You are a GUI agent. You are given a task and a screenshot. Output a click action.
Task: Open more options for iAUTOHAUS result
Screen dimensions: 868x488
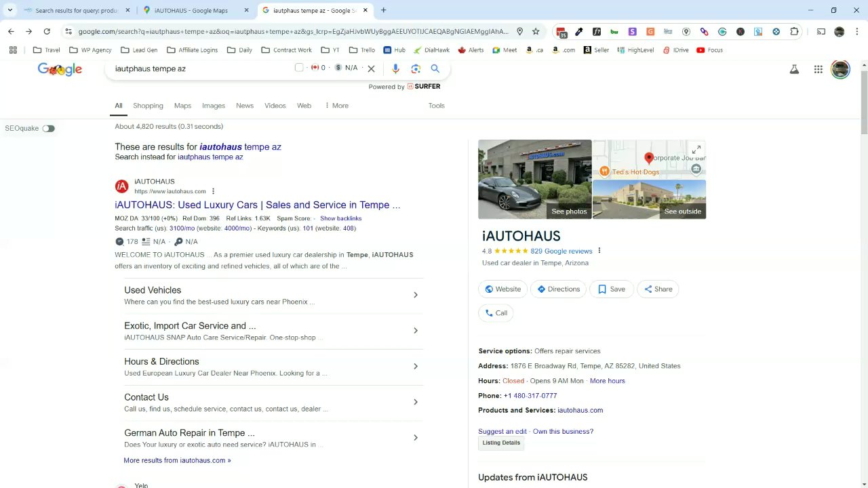click(213, 191)
